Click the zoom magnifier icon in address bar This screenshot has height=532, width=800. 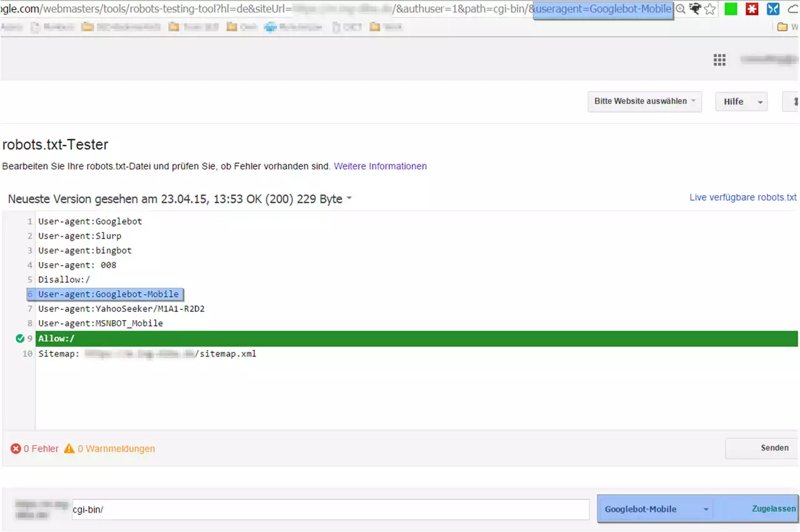[681, 9]
